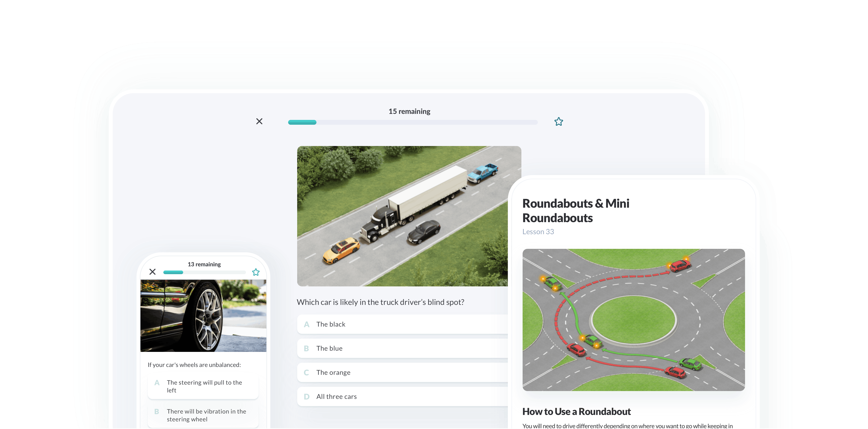Image resolution: width=868 pixels, height=429 pixels.
Task: Click the 13 remaining counter text
Action: pos(204,264)
